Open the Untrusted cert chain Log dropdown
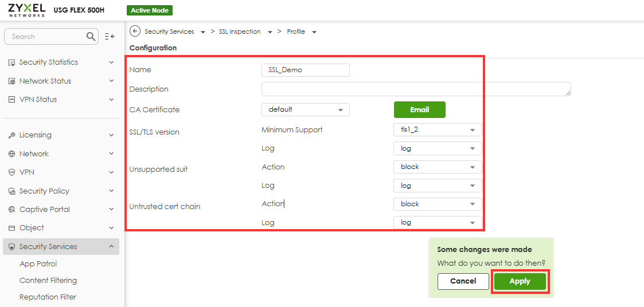Screen dimensions: 644x307 coord(437,223)
